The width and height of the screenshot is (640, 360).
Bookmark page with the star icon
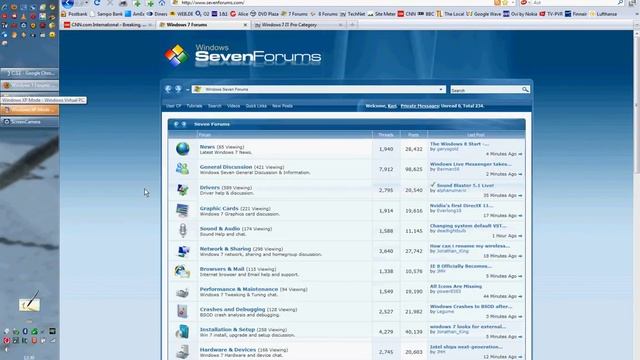coord(505,2)
